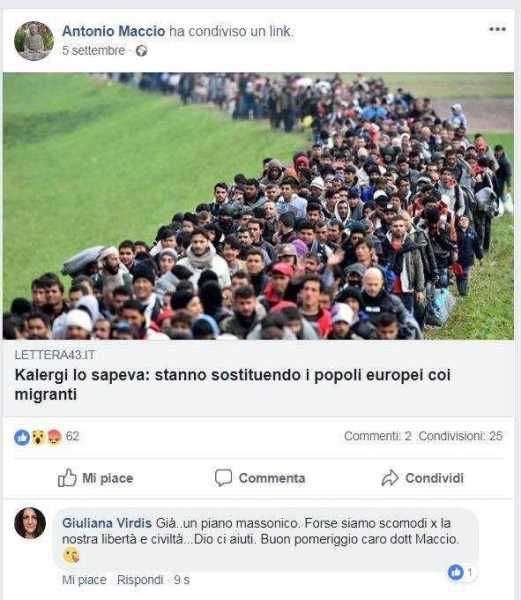Show the Commenti: 2 comments list

pyautogui.click(x=378, y=436)
